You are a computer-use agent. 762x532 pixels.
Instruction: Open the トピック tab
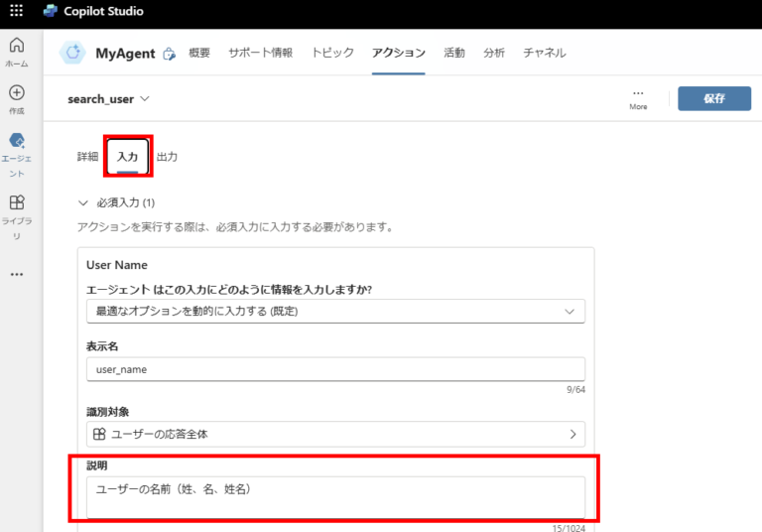click(x=332, y=54)
